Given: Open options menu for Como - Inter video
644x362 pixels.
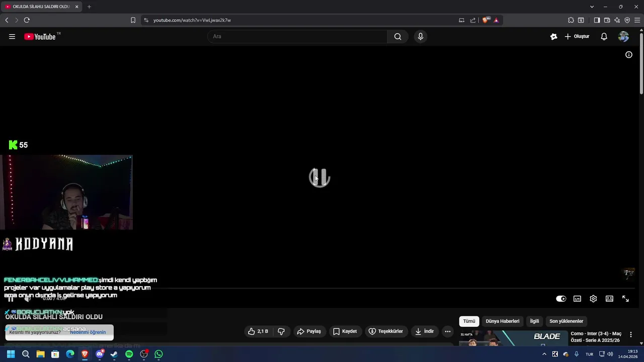Looking at the screenshot, I should tap(631, 335).
